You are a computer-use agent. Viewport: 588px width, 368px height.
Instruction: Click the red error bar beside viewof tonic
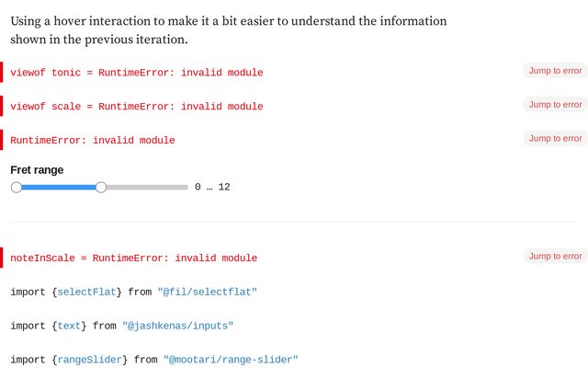pos(1,72)
